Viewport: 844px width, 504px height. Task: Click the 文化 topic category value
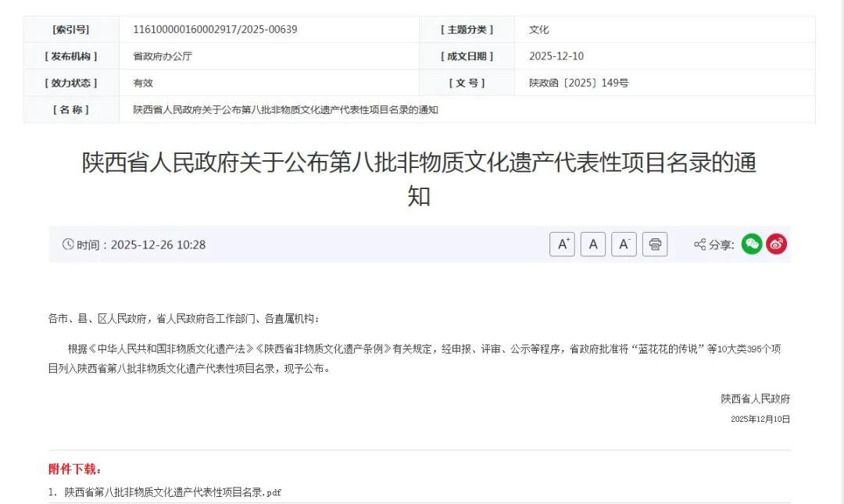pyautogui.click(x=539, y=30)
